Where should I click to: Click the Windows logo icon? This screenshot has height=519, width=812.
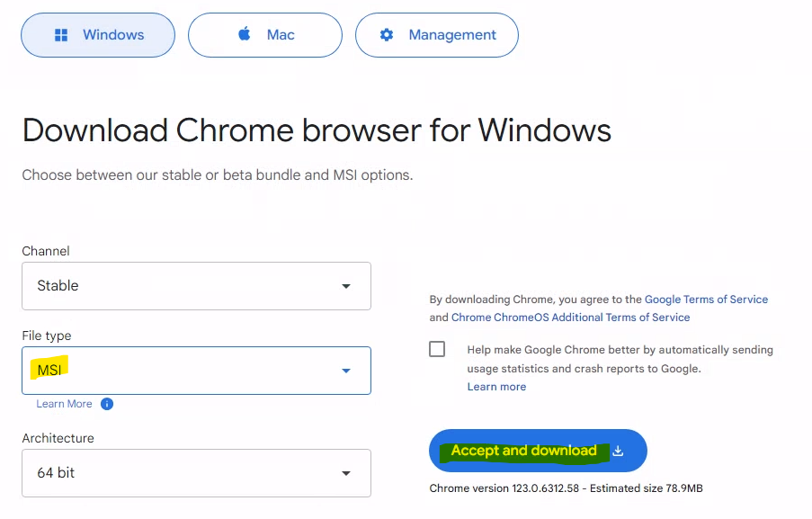[61, 35]
